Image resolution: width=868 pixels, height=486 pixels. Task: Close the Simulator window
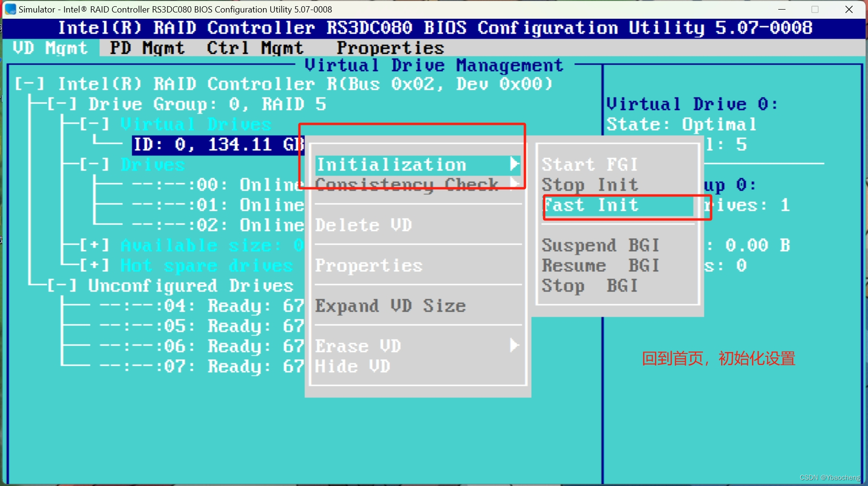pyautogui.click(x=849, y=9)
